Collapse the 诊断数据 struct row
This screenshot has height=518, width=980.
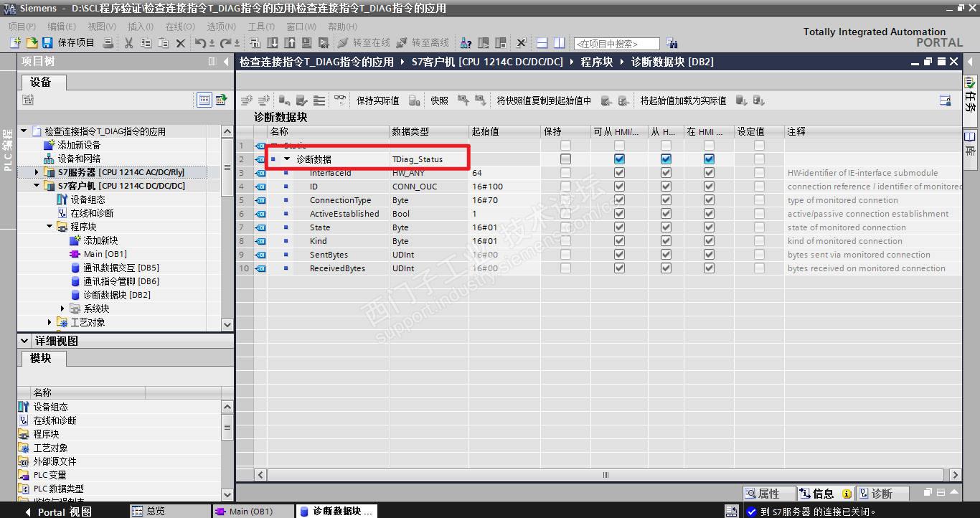(287, 159)
